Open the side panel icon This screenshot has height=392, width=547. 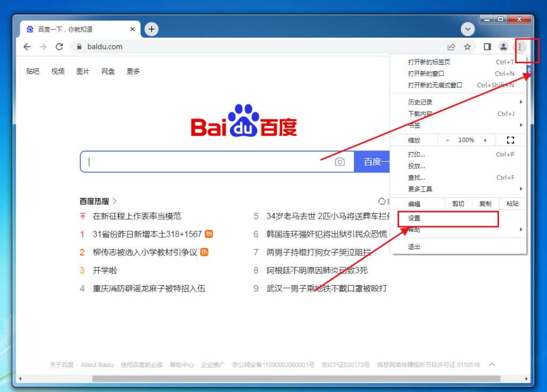coord(487,47)
